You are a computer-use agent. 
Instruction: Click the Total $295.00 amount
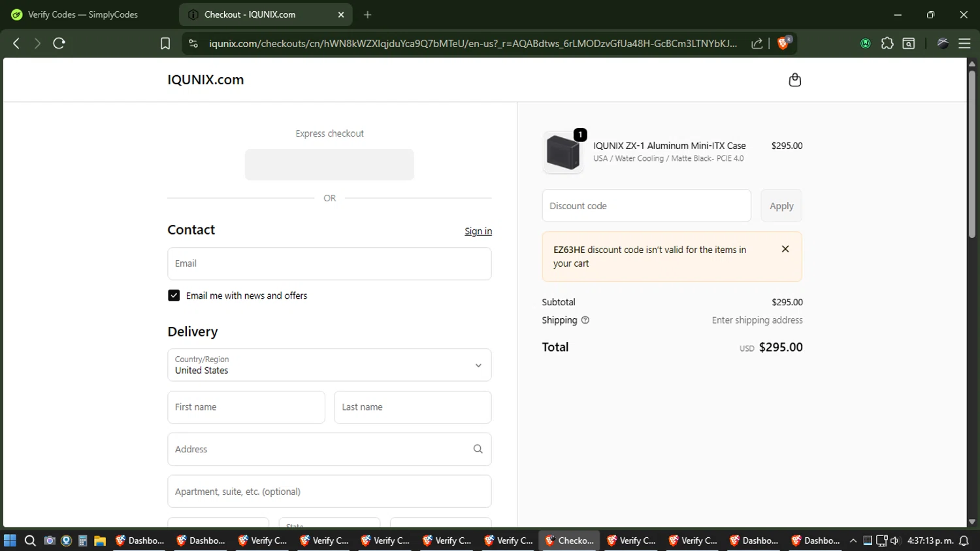(781, 347)
